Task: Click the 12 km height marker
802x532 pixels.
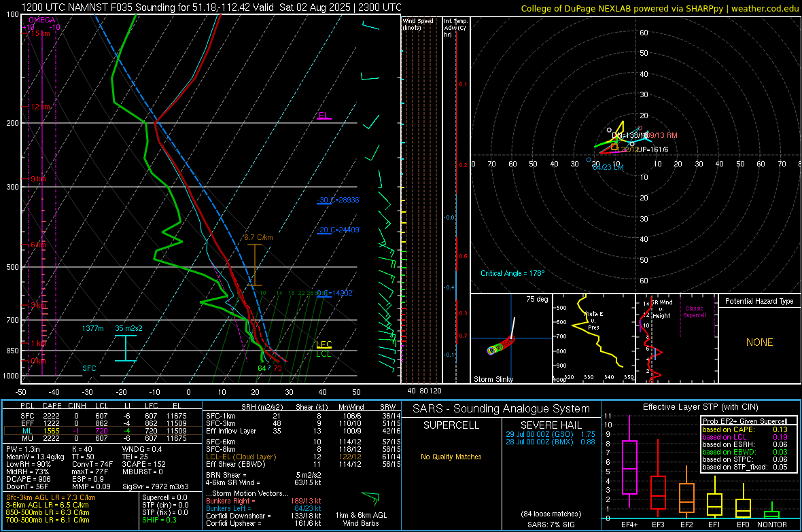Action: (x=41, y=107)
